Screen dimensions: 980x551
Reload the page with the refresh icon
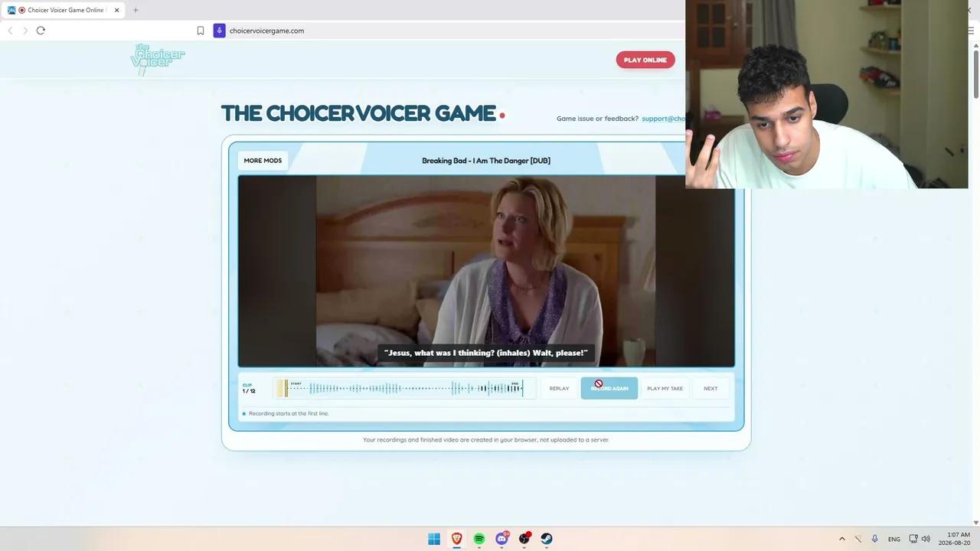(41, 31)
